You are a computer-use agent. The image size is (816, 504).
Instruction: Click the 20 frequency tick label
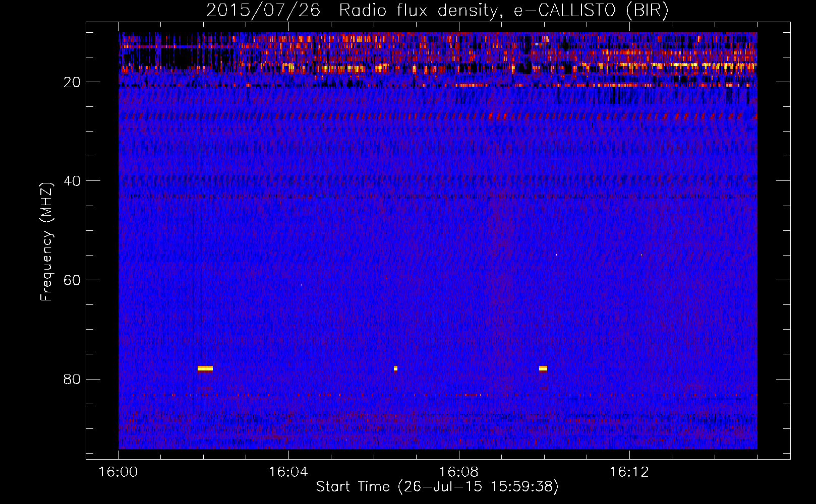pyautogui.click(x=73, y=82)
